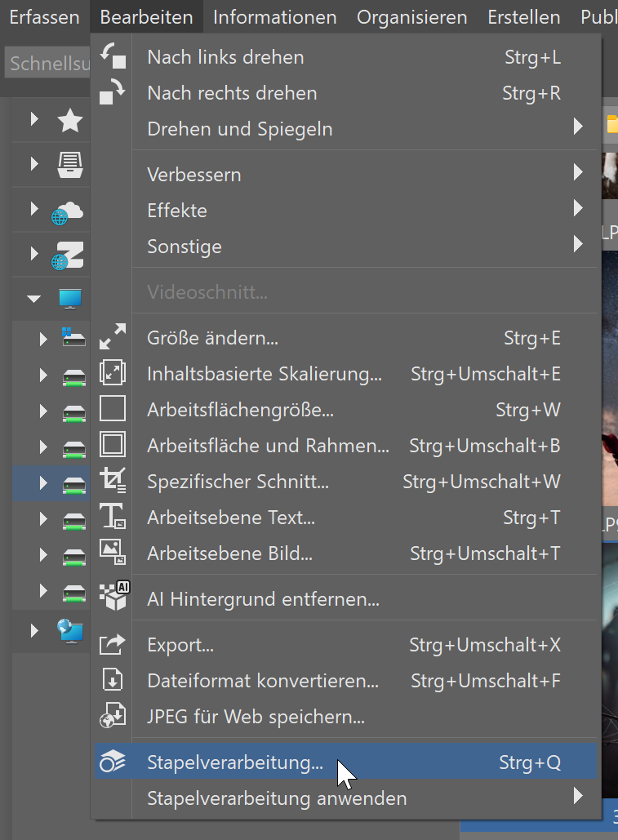
Task: Collapse the computer node in the tree
Action: coord(33,299)
